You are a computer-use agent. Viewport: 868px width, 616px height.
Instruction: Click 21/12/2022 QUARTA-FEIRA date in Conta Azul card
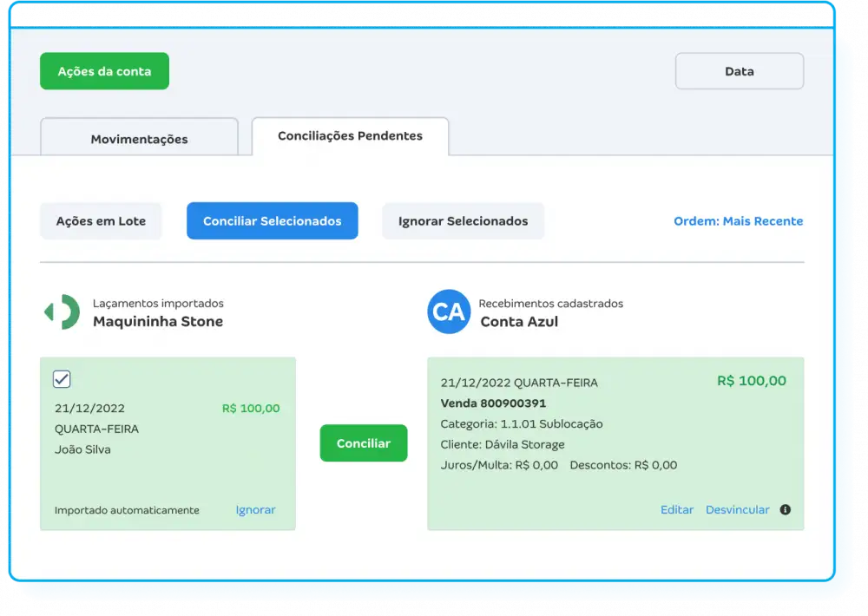519,383
